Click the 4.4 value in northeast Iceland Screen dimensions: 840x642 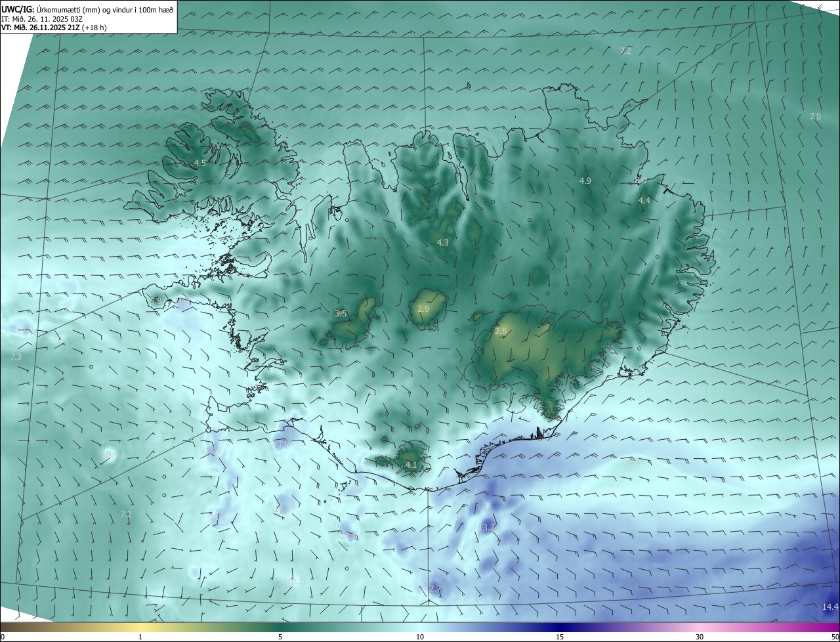[x=644, y=201]
